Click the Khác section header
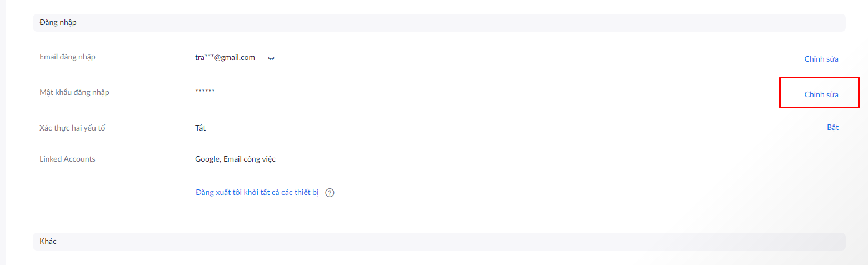868x265 pixels. (48, 241)
